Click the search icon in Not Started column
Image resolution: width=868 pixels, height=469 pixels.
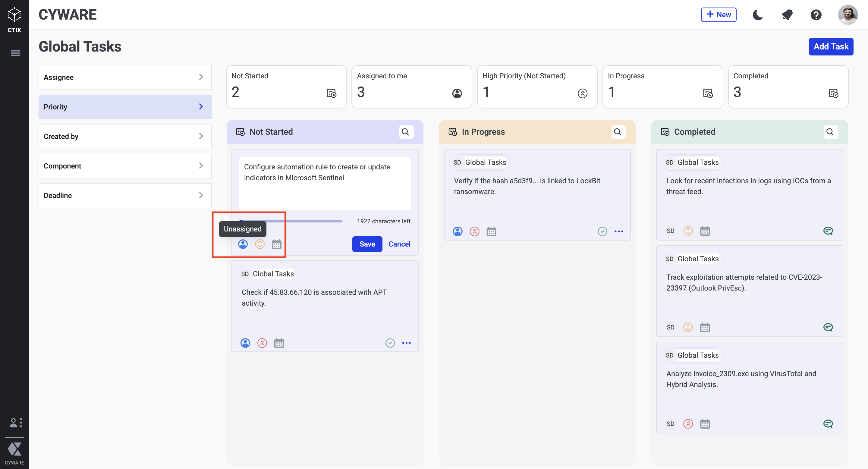pyautogui.click(x=406, y=132)
